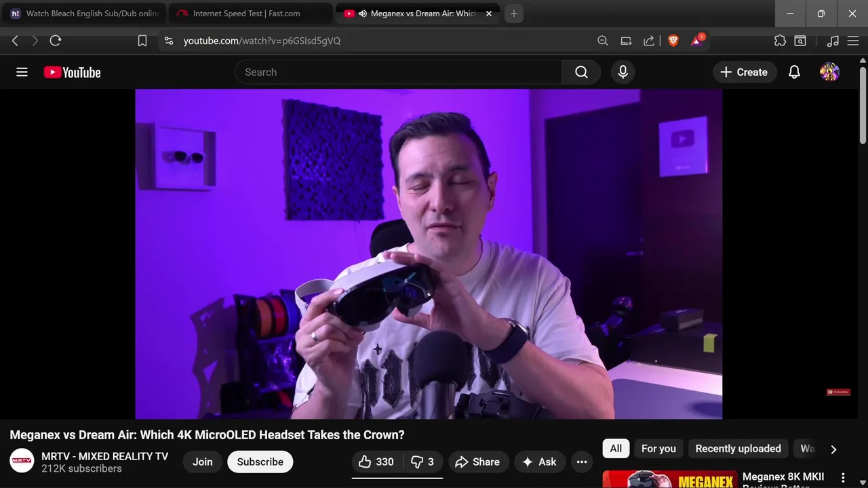Switch to Watch Bleach English Sub/Dub tab
The image size is (868, 488).
pyautogui.click(x=83, y=14)
